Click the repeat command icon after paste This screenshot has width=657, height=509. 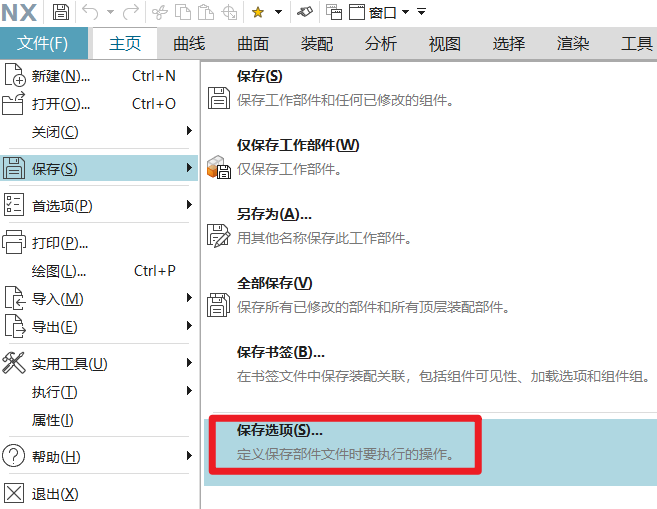(x=229, y=13)
